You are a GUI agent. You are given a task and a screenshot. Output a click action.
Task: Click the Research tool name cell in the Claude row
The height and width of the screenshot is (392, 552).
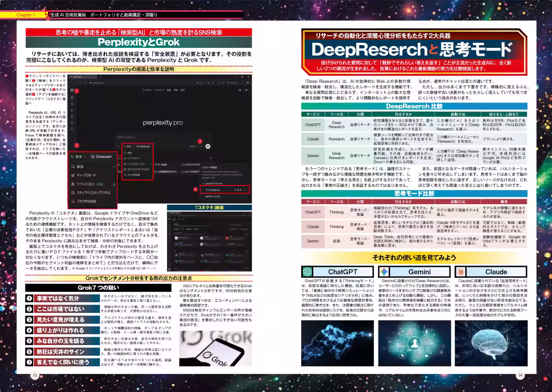tap(336, 139)
